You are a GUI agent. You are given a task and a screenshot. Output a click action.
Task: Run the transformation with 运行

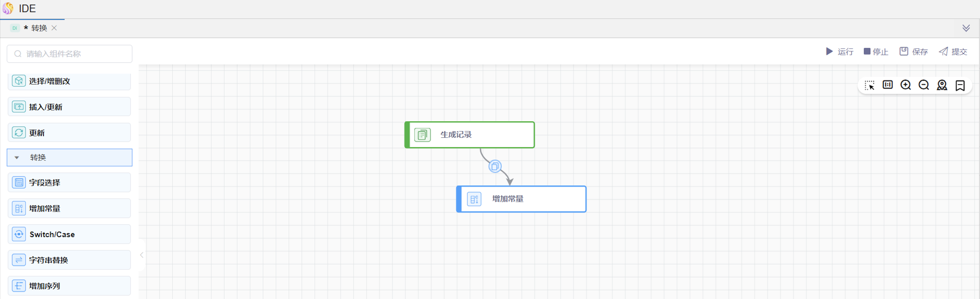coord(839,52)
